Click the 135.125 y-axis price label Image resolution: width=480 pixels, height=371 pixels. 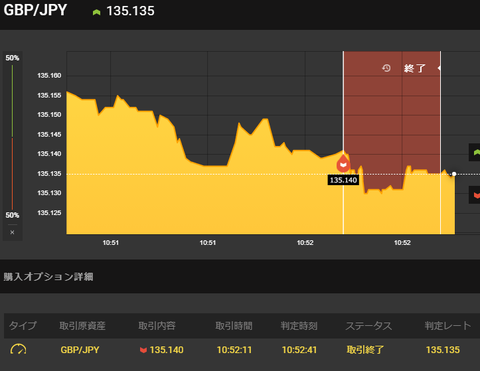point(49,213)
